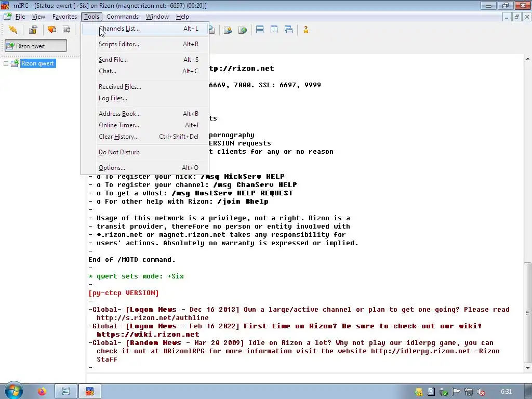Click the Safely Remove Hardware tray icon
532x399 pixels.
point(444,392)
